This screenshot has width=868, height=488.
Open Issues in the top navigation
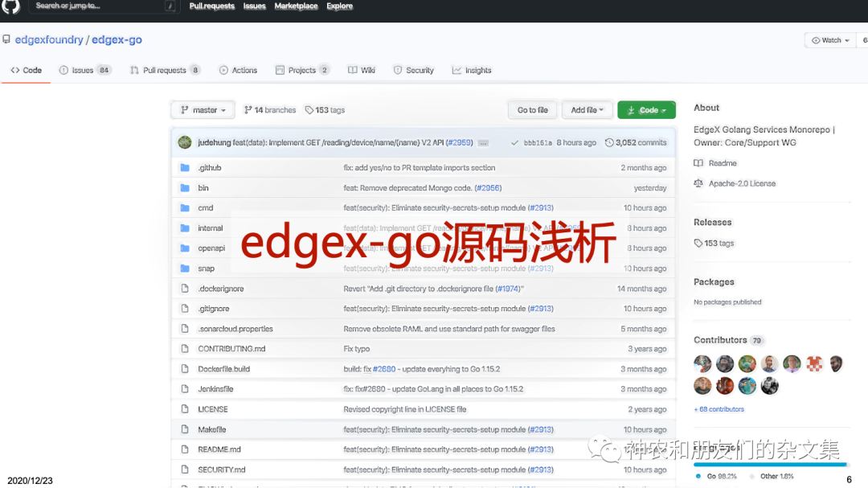click(x=255, y=6)
